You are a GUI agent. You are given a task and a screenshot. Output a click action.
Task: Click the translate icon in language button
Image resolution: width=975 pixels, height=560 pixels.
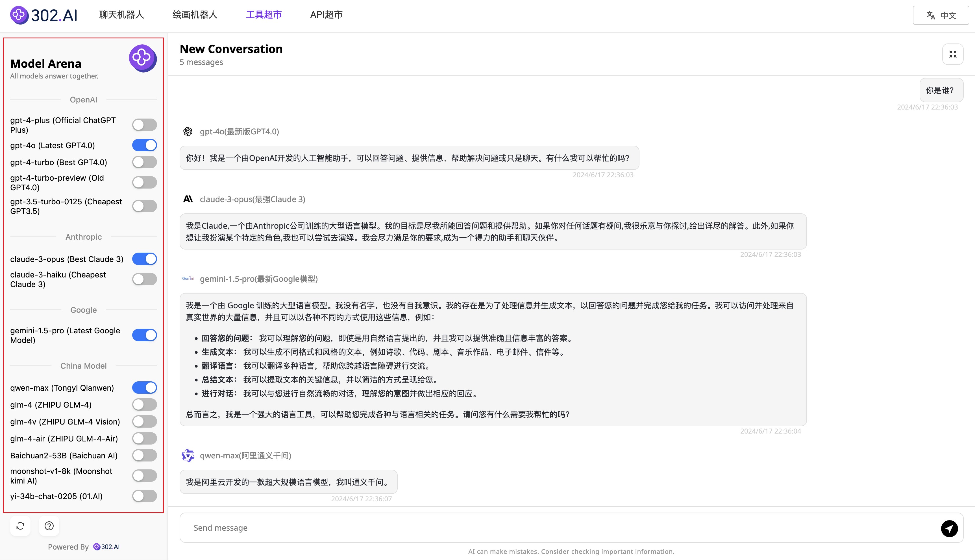(931, 16)
